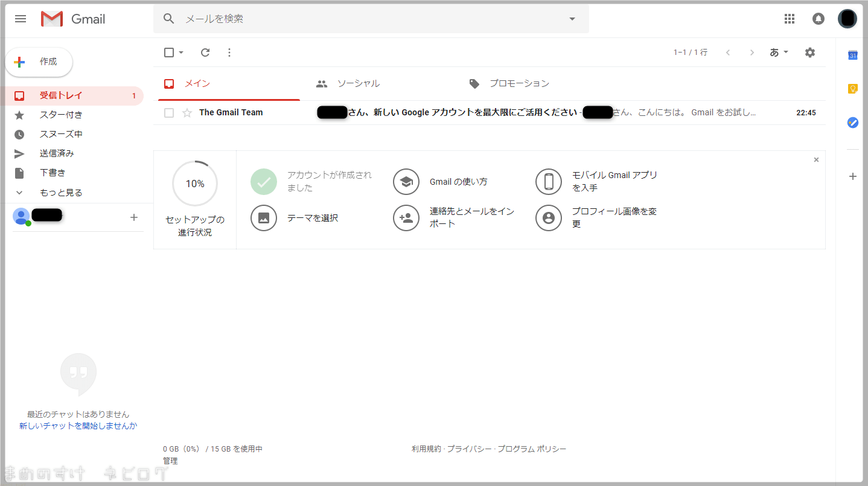Click プロフィール画像を変更 setup item

(614, 217)
